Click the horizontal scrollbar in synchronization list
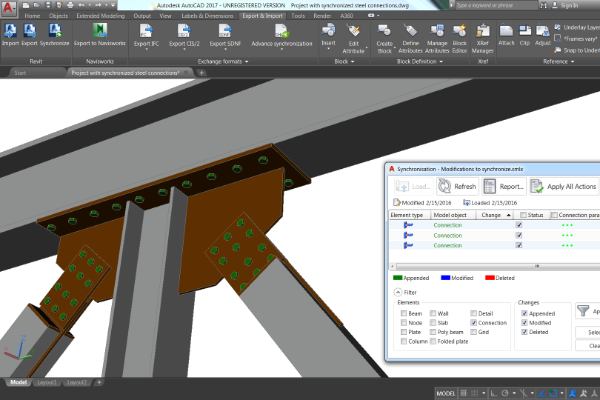Viewport: 600px width, 400px height. click(x=494, y=266)
